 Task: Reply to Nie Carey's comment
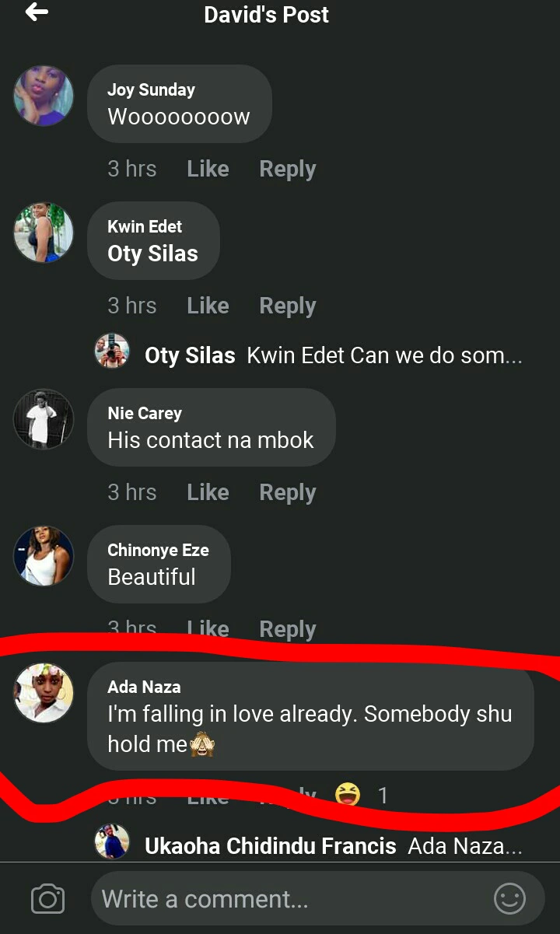pos(287,493)
